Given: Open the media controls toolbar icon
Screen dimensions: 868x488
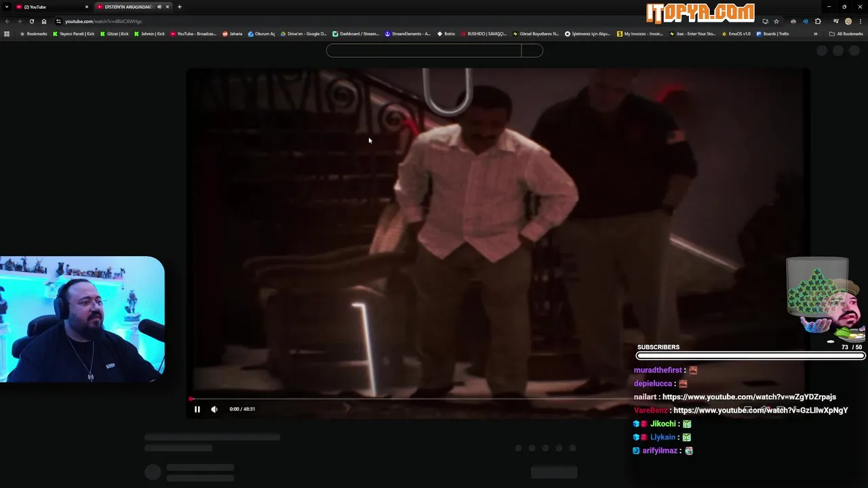Looking at the screenshot, I should tap(836, 21).
